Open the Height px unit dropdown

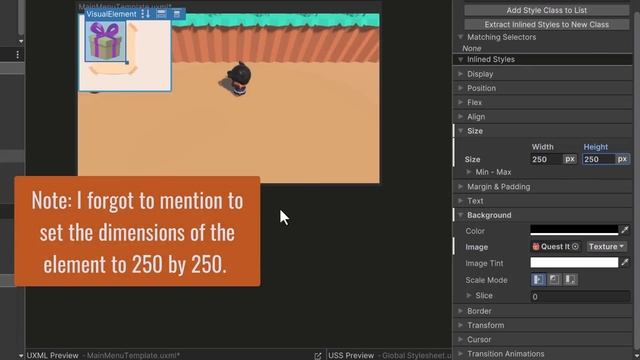(x=622, y=159)
